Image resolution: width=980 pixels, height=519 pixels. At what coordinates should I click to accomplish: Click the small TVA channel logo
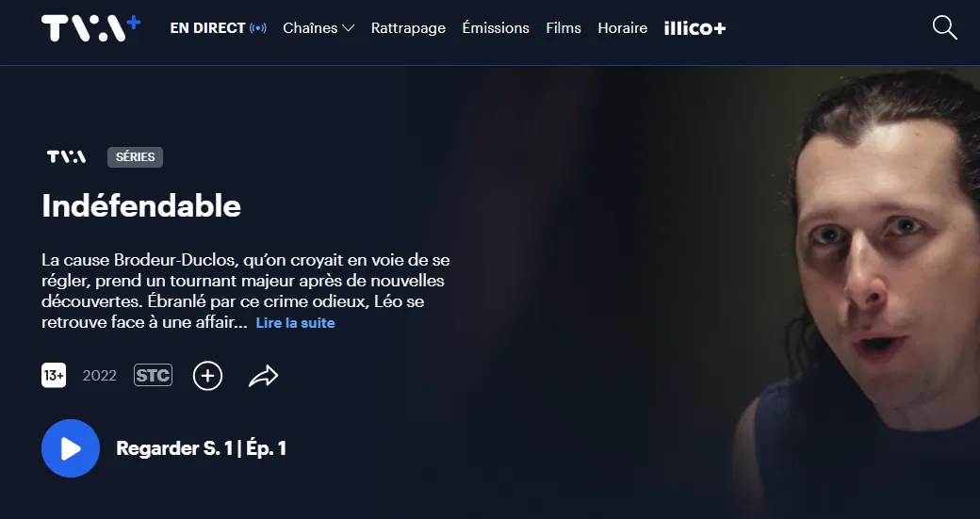(x=66, y=156)
